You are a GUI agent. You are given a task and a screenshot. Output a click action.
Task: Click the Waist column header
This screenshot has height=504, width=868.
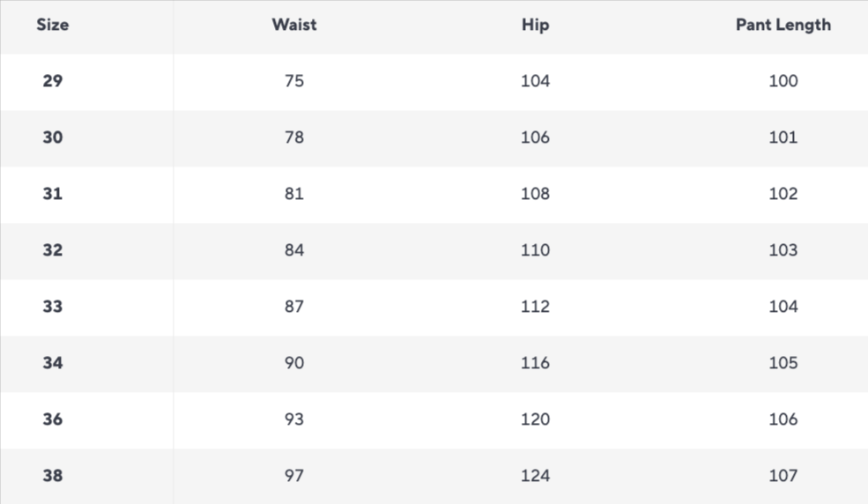pos(293,25)
